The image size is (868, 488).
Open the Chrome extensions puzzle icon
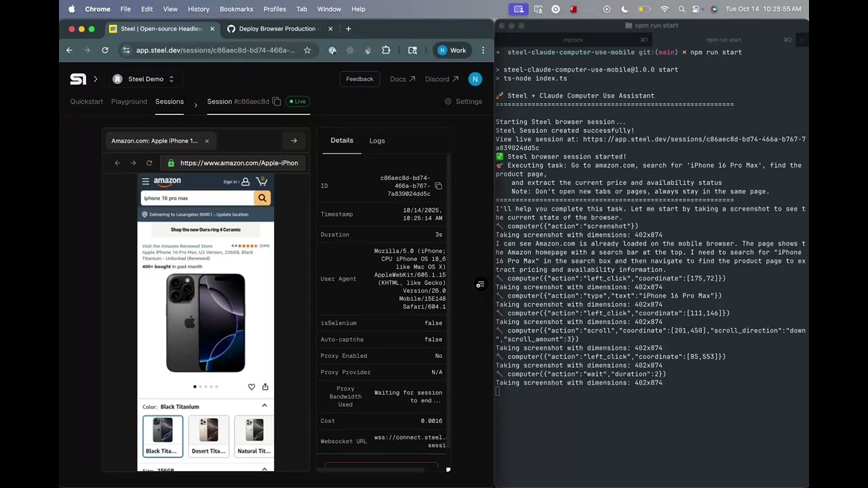[386, 50]
